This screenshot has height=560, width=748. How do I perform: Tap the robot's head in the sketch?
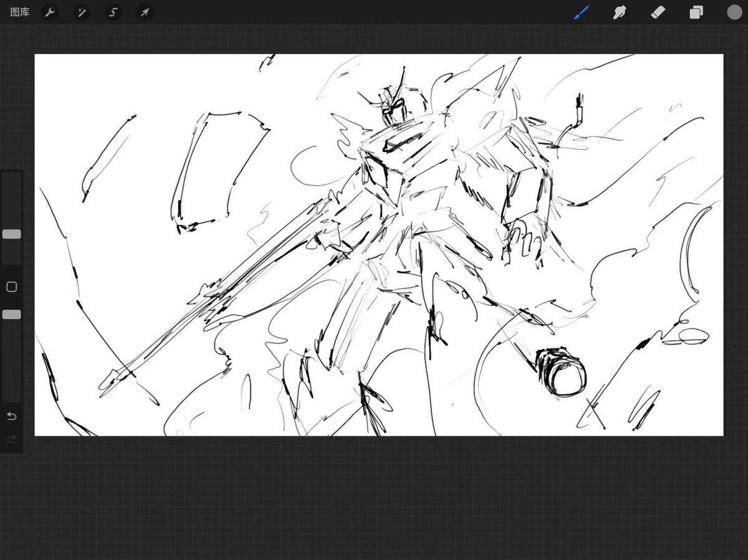point(393,107)
